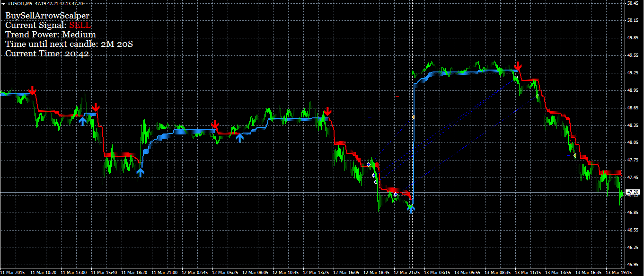Click the chart-shift triangle before #USOIL,M5 title
Viewport: 644px width, 276px height.
coord(3,3)
